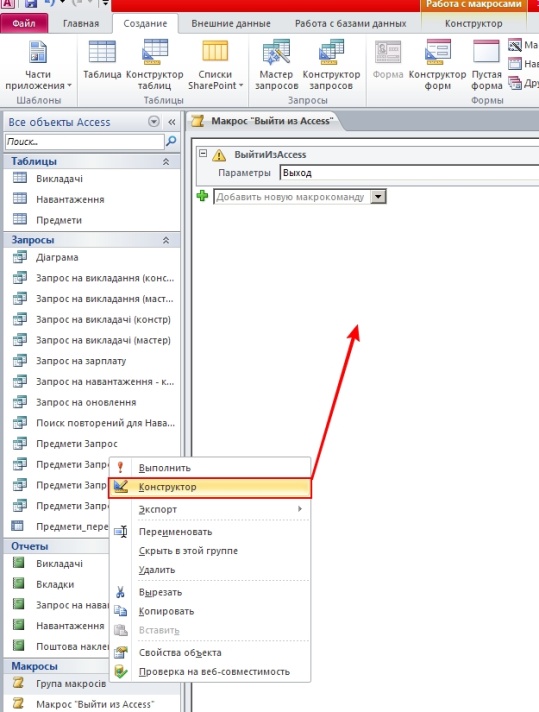Click the green plus add-macro-action icon
This screenshot has width=539, height=712.
click(202, 196)
